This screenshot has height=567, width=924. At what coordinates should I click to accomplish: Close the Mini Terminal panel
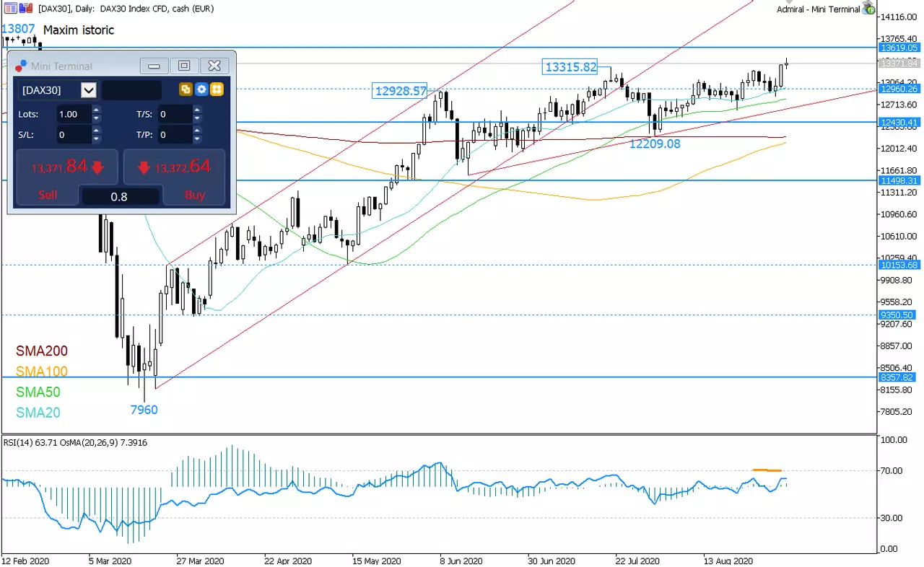pyautogui.click(x=214, y=66)
